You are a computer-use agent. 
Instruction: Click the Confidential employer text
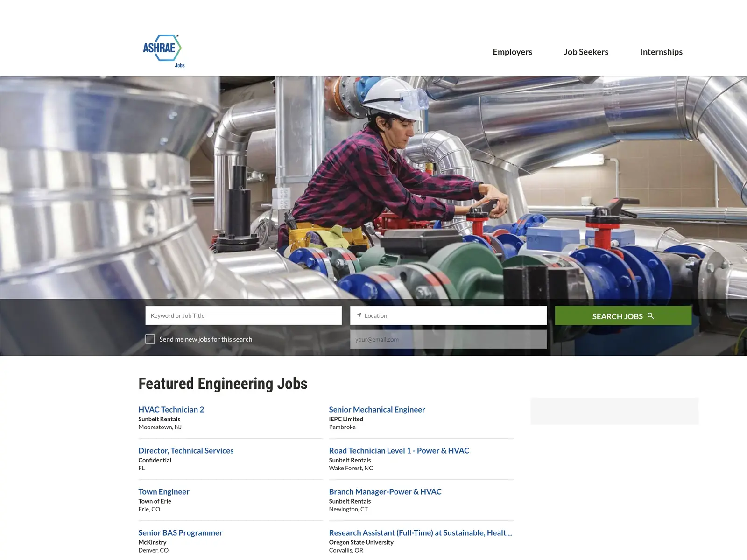pos(155,460)
